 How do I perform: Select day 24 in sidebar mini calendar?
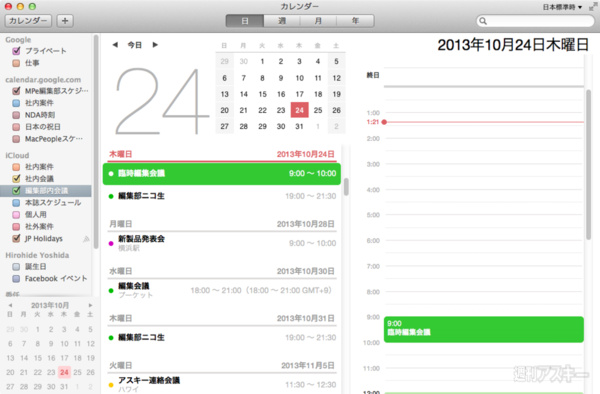coord(64,372)
